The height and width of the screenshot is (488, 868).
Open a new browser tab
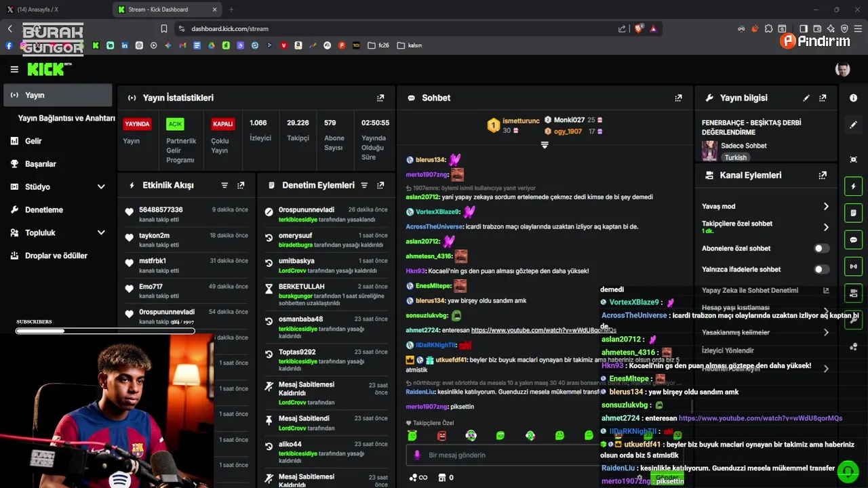pos(231,9)
